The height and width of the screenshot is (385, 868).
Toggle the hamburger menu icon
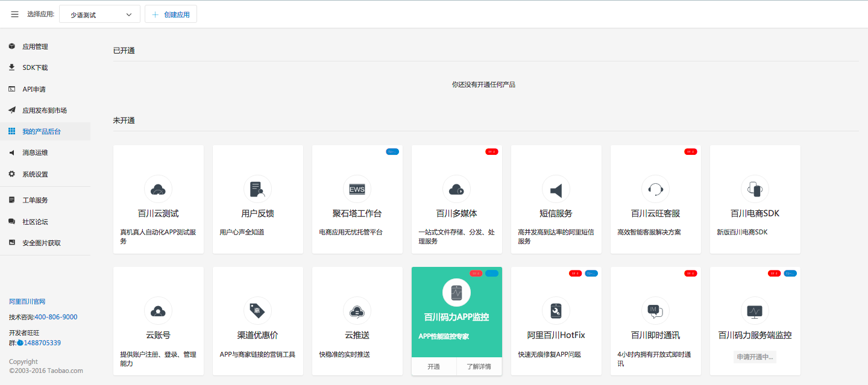14,14
